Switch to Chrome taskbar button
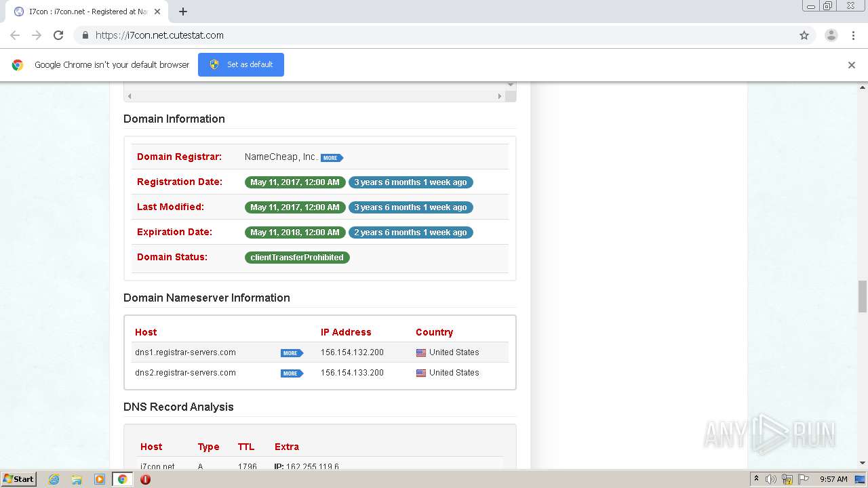868x488 pixels. tap(123, 479)
